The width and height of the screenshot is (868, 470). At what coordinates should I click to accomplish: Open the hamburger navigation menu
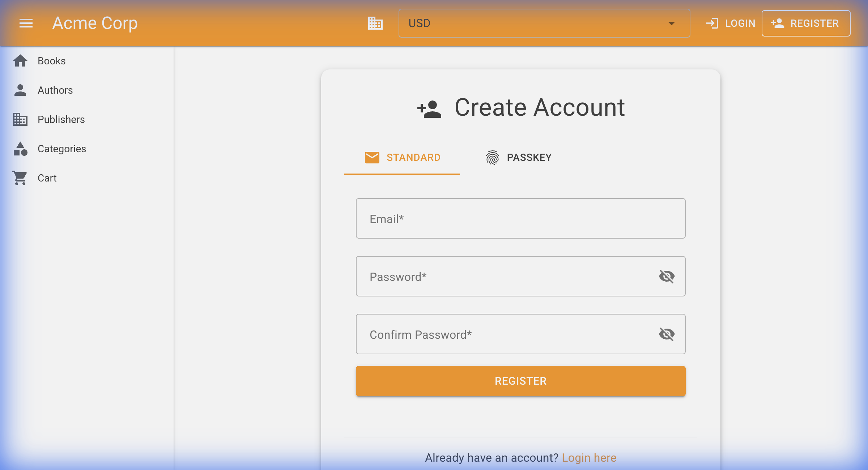pos(26,23)
